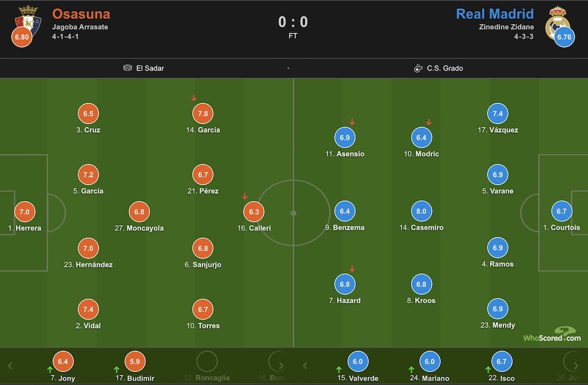Click substitution arrow above Calleri
The image size is (588, 385).
point(245,196)
